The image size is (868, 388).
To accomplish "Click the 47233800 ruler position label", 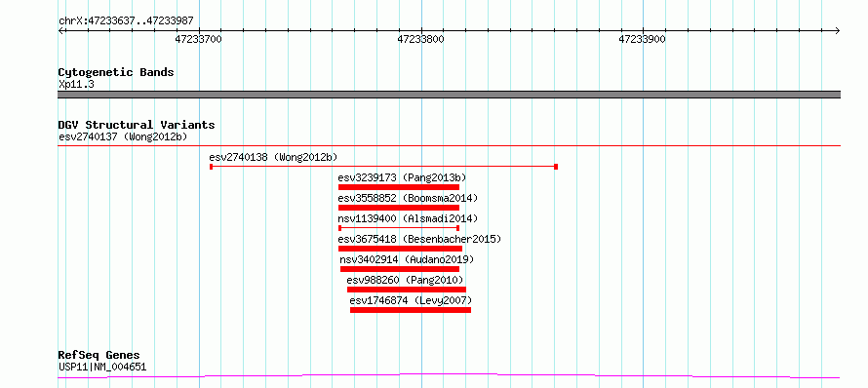I will pos(420,39).
